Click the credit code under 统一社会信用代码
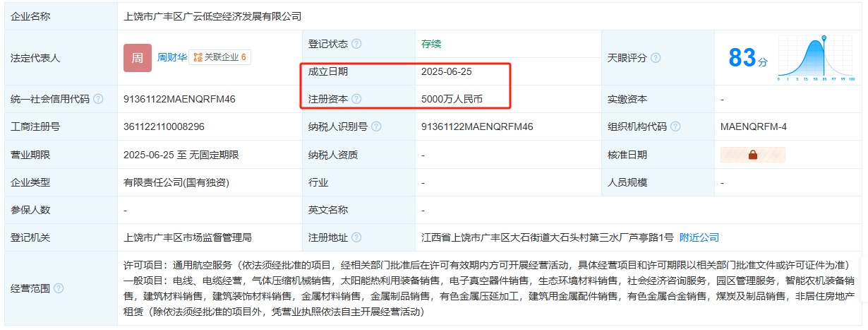Viewport: 868px width, 330px height. (x=179, y=99)
